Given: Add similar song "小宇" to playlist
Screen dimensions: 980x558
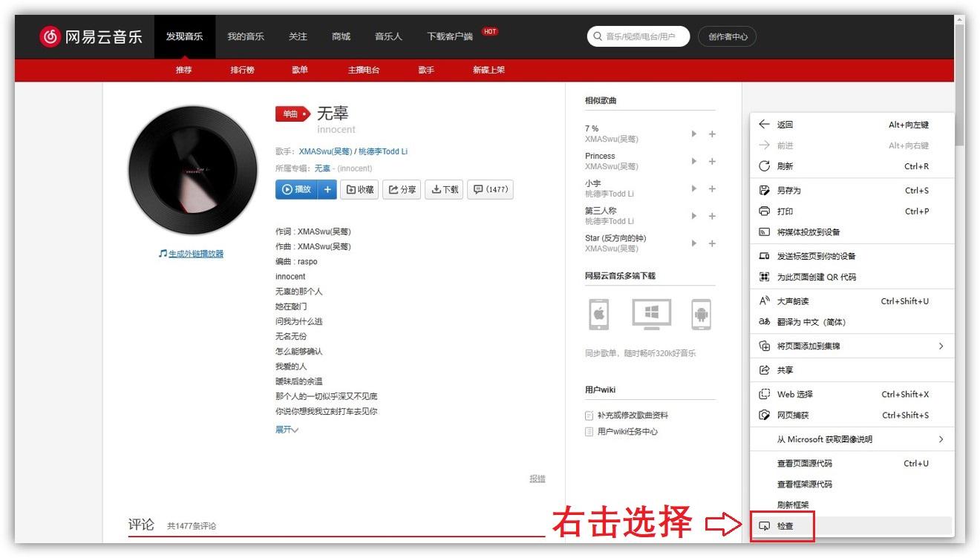Looking at the screenshot, I should click(x=712, y=188).
